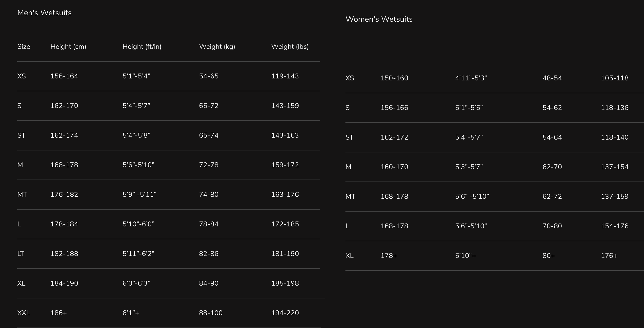Click the 156-164 height value
644x328 pixels.
tap(64, 76)
